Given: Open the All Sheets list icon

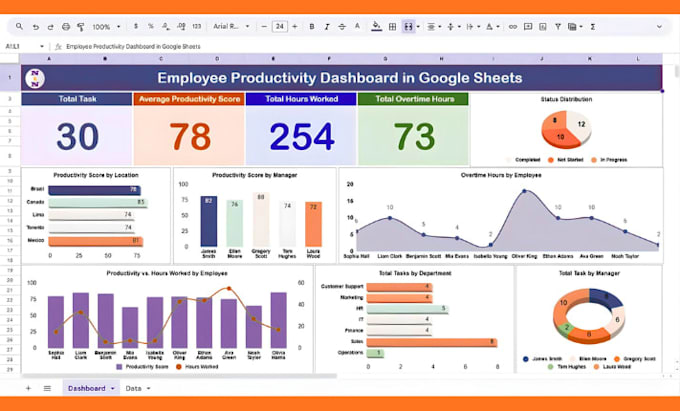Looking at the screenshot, I should [x=47, y=388].
